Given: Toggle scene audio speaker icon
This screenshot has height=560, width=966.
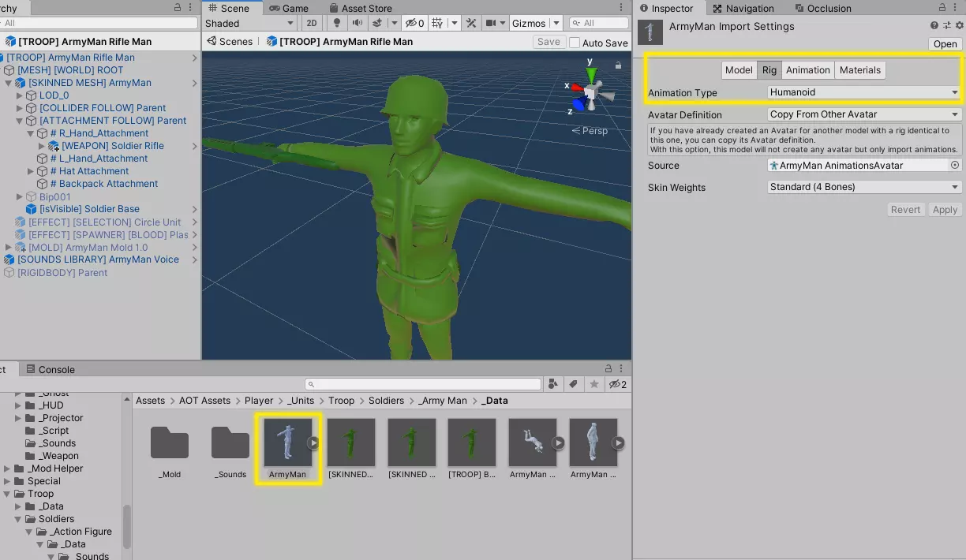Looking at the screenshot, I should 358,24.
